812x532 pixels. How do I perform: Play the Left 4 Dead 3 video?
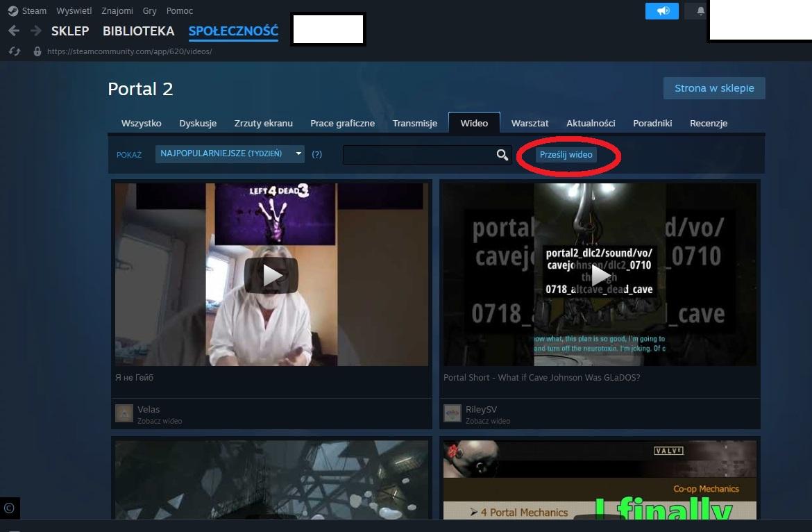coord(271,275)
